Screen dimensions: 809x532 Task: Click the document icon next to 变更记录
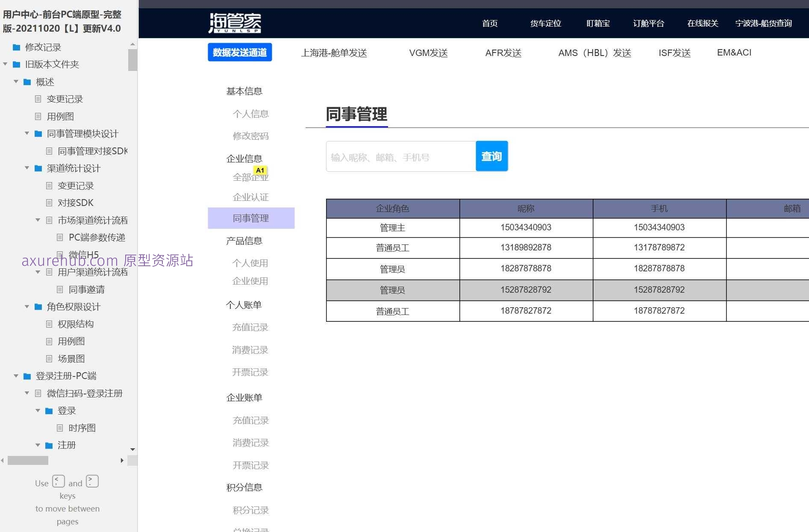pos(39,99)
